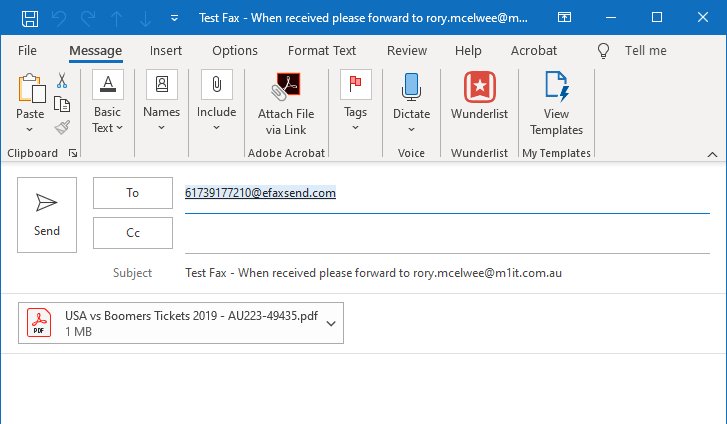This screenshot has width=727, height=424.
Task: Click the Tell me lightbulb search
Action: click(x=603, y=51)
